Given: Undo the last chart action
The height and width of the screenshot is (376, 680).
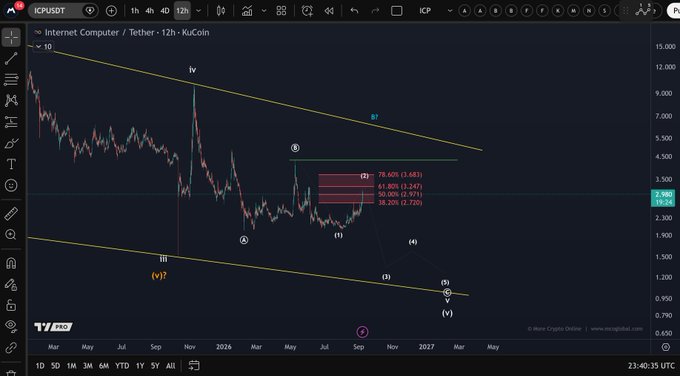Looking at the screenshot, I should [354, 11].
